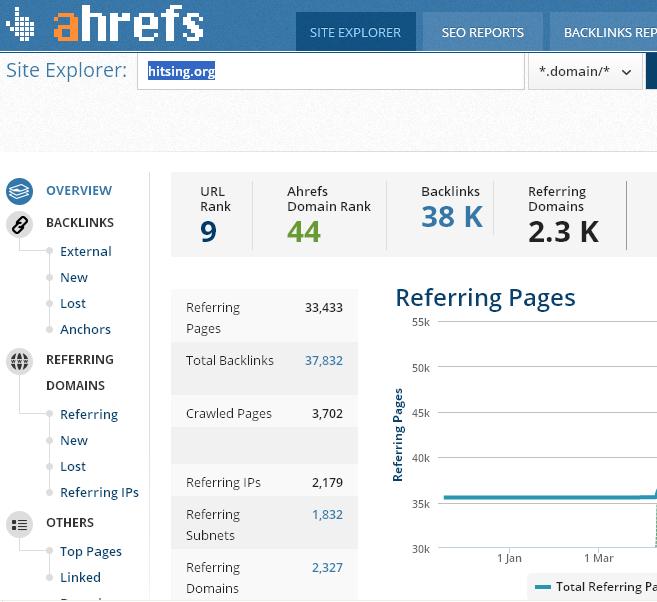Image resolution: width=657 pixels, height=602 pixels.
Task: Click the 37,832 Total Backlinks value
Action: point(324,361)
